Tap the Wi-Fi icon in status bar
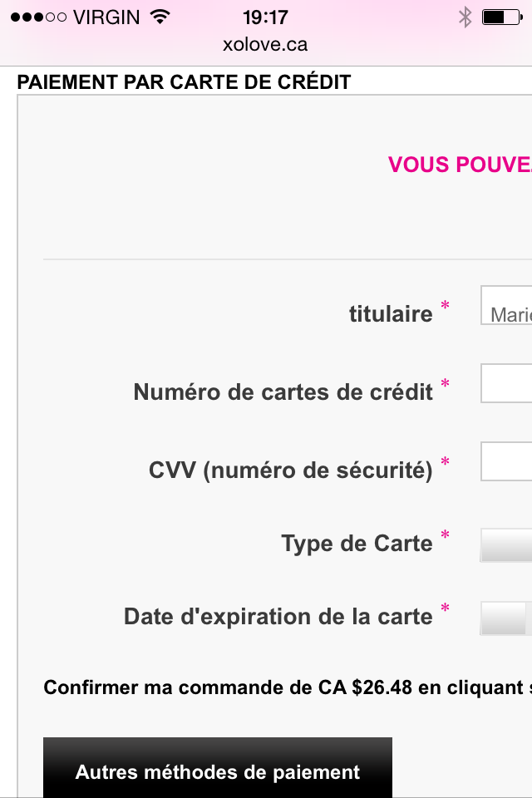532x798 pixels. tap(160, 17)
